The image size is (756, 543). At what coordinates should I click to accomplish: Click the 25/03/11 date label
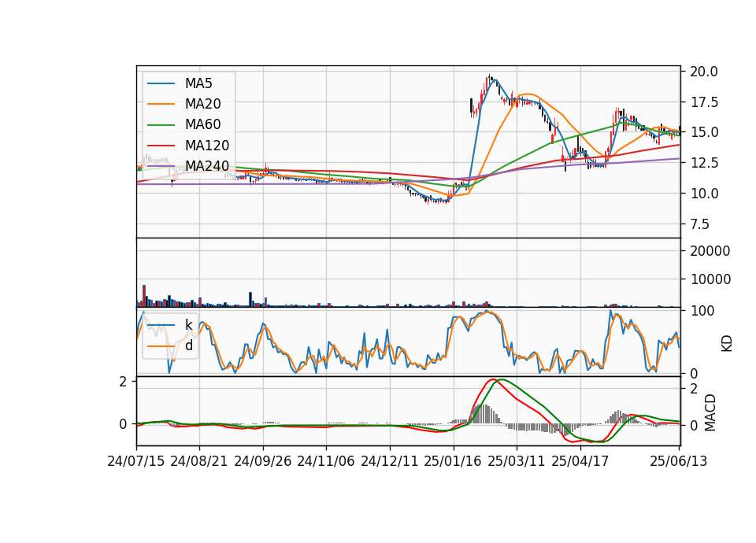[x=517, y=461]
